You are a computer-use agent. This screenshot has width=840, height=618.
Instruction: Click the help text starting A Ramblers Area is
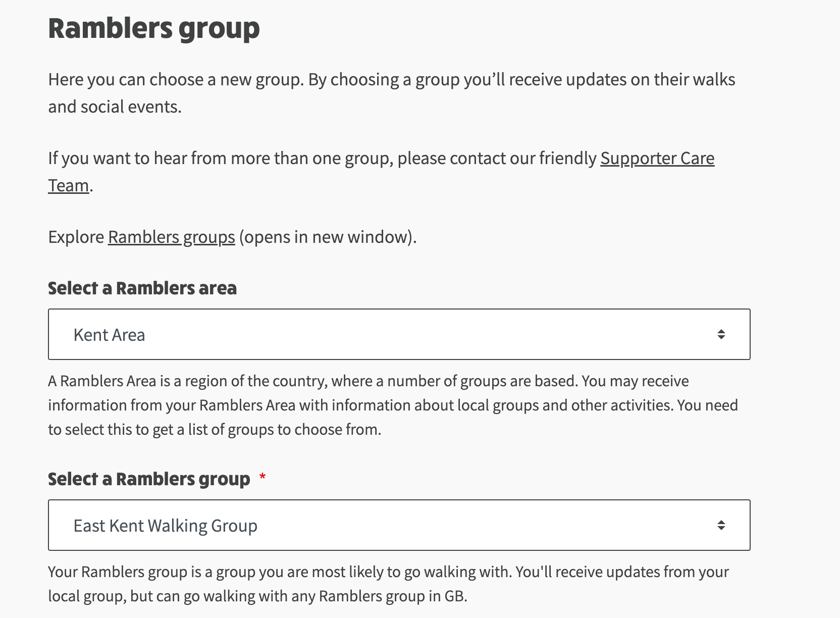point(393,405)
